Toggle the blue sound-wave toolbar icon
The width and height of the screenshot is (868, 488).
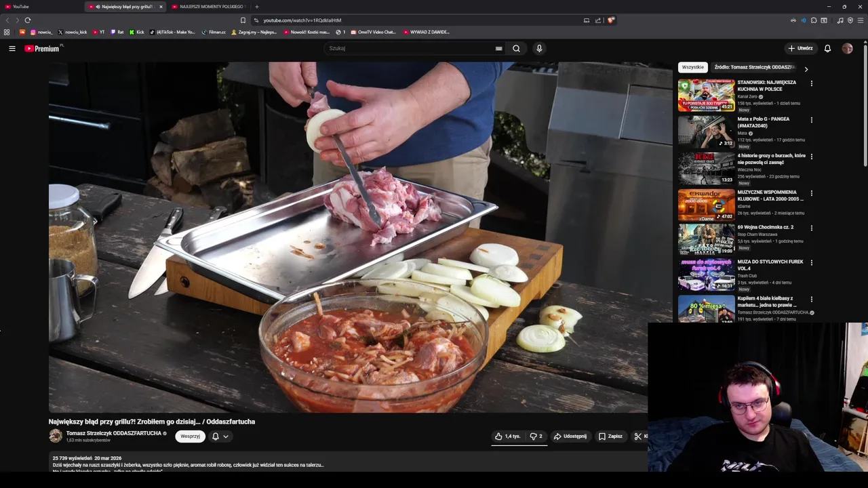pyautogui.click(x=804, y=20)
